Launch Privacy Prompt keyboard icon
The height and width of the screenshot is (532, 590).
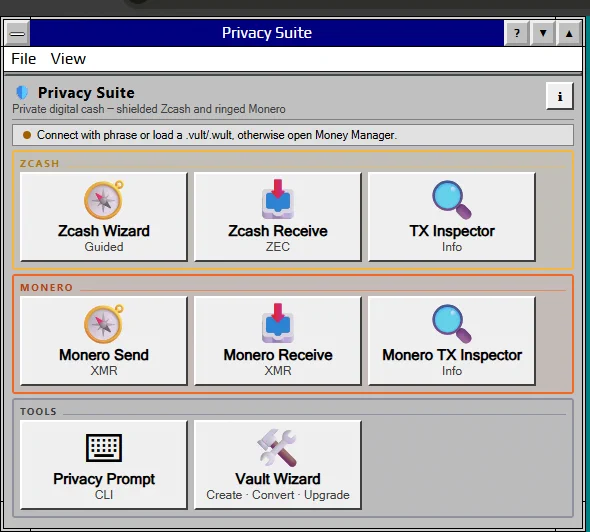coord(104,448)
